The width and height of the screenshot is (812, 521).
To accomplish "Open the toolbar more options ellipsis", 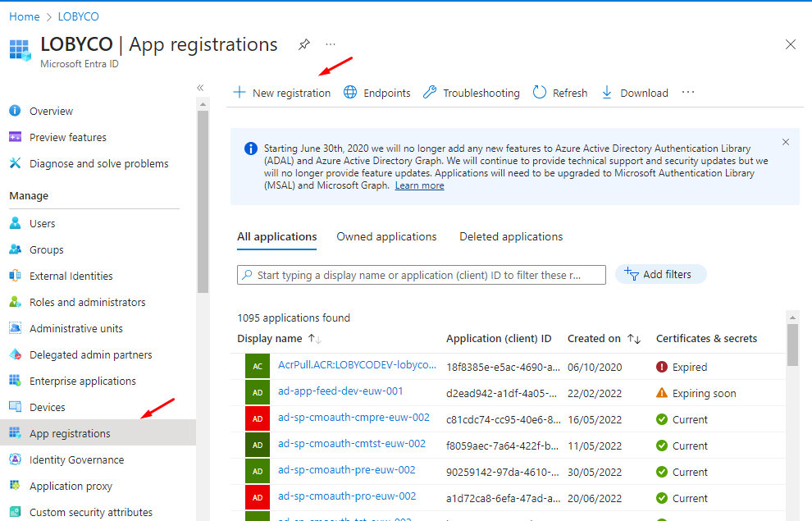I will coord(687,92).
